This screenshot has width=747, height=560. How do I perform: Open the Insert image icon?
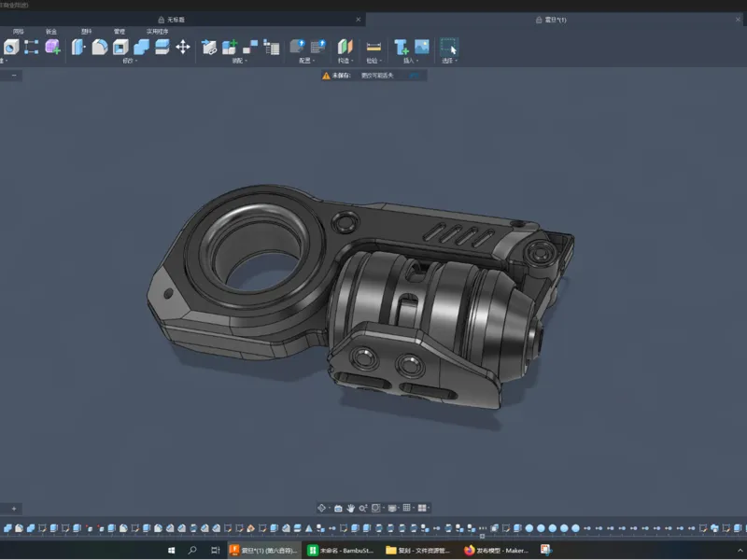pos(422,47)
